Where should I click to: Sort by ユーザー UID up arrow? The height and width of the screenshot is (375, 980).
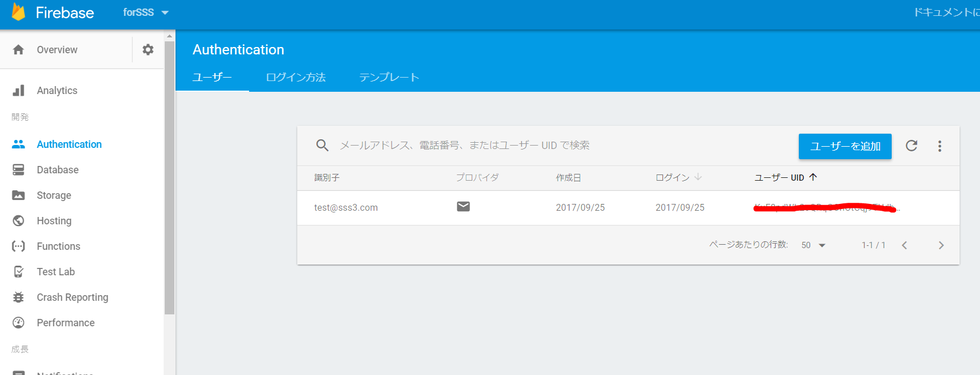(814, 177)
